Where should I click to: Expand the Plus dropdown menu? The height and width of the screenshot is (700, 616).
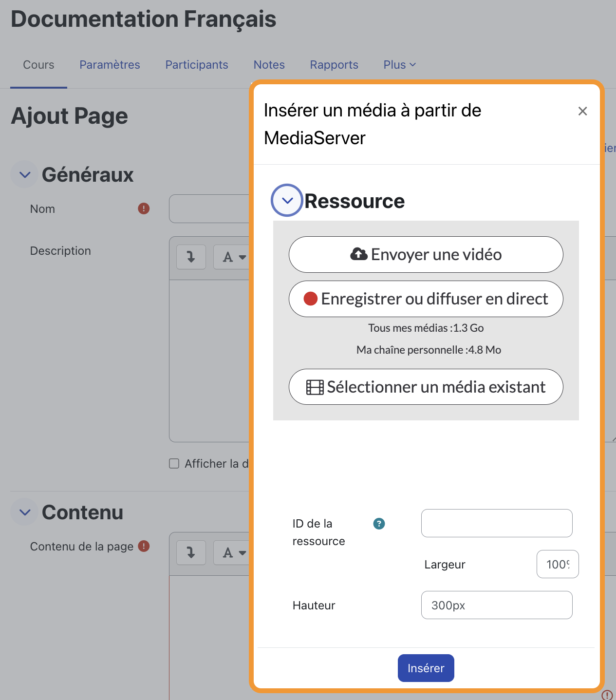tap(399, 65)
